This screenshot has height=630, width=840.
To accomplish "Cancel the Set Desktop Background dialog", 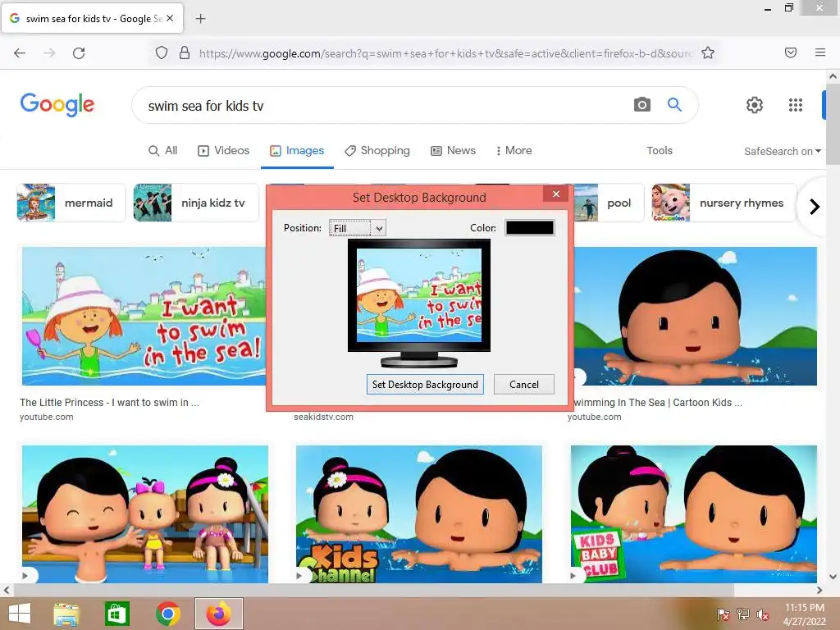I will coord(524,385).
